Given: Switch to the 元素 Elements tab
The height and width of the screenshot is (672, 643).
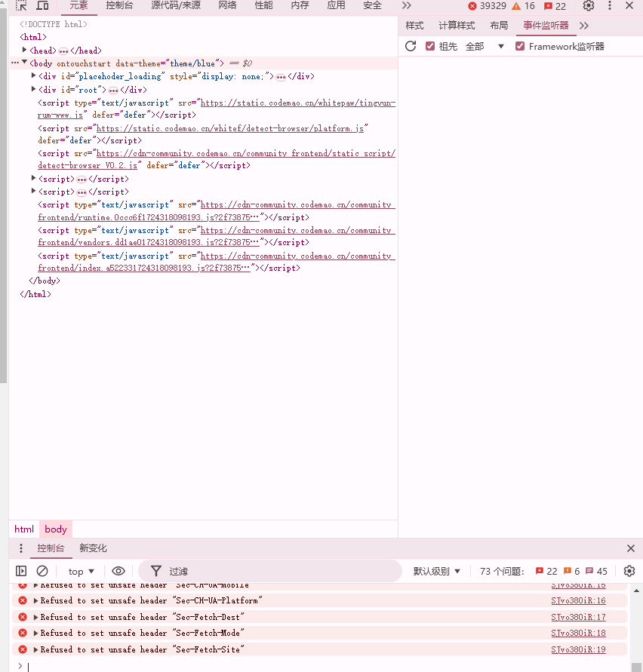Looking at the screenshot, I should pyautogui.click(x=79, y=5).
